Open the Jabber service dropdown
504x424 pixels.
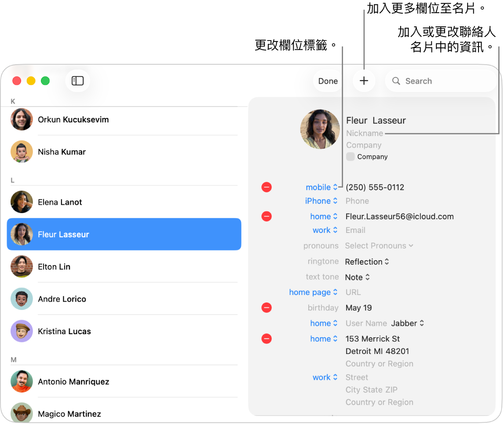pyautogui.click(x=407, y=323)
